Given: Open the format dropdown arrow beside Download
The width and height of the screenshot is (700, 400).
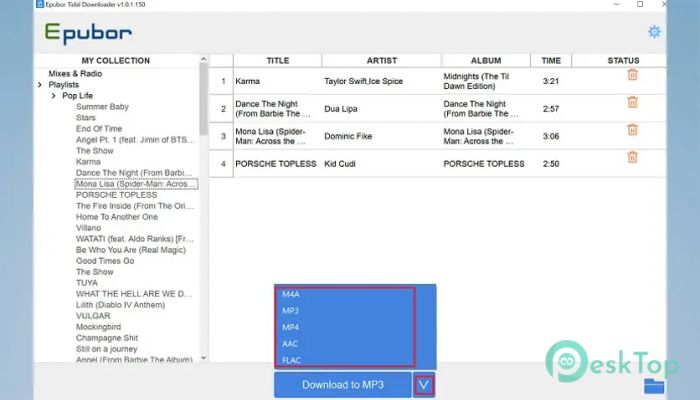Looking at the screenshot, I should pos(423,385).
